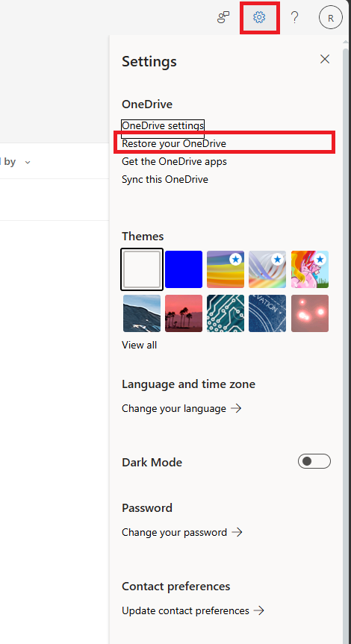Select the mountain landscape theme
This screenshot has width=351, height=644.
[x=142, y=313]
